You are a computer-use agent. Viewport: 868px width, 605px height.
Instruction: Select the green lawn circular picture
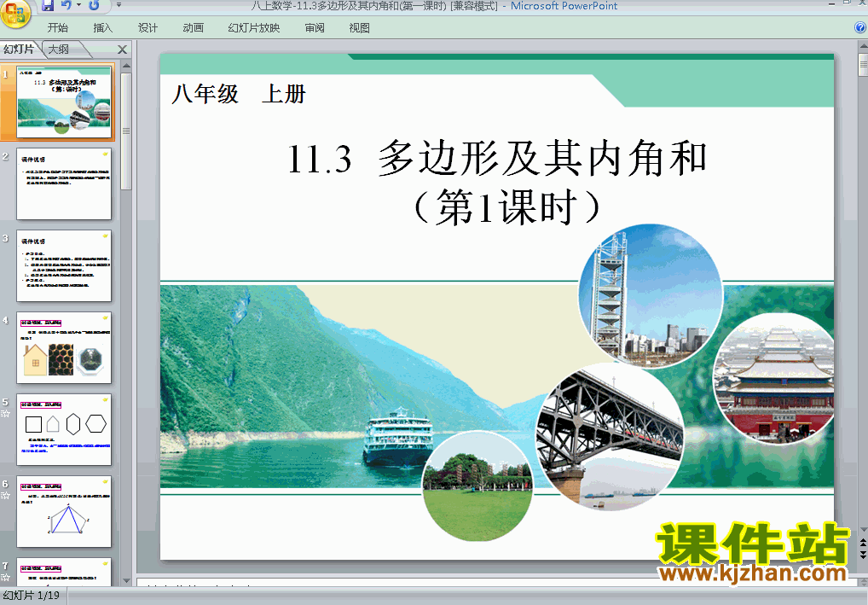tap(477, 486)
